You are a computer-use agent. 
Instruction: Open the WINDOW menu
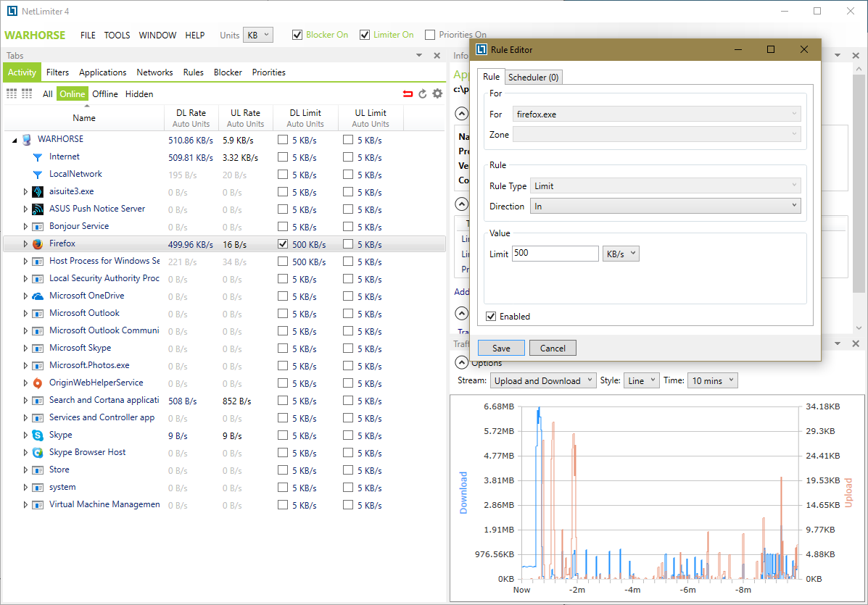coord(157,36)
